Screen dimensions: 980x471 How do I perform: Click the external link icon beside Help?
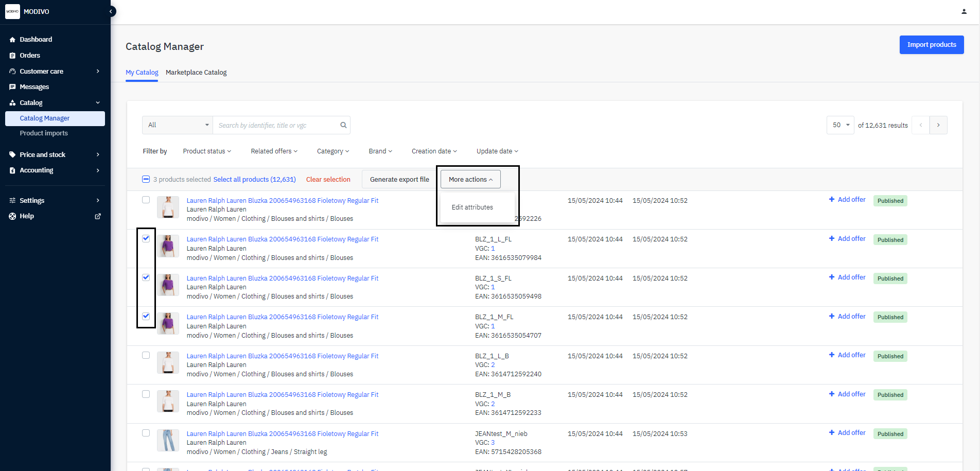(x=98, y=216)
